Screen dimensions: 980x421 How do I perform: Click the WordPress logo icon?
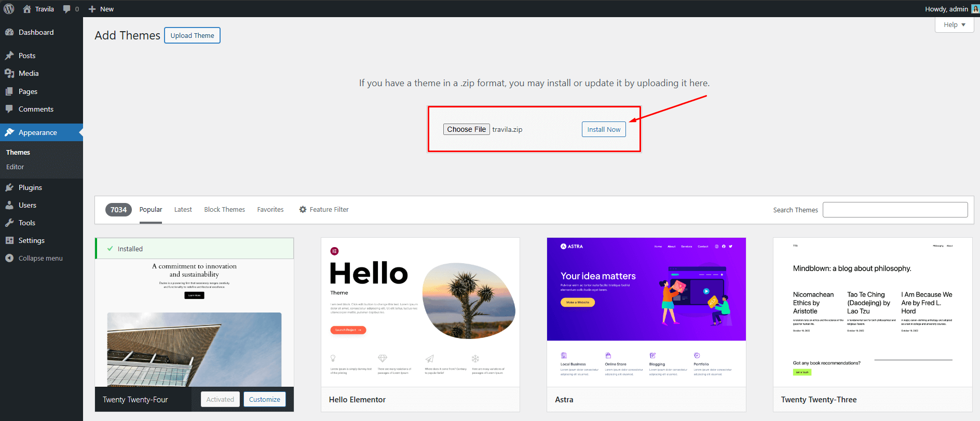pos(9,9)
